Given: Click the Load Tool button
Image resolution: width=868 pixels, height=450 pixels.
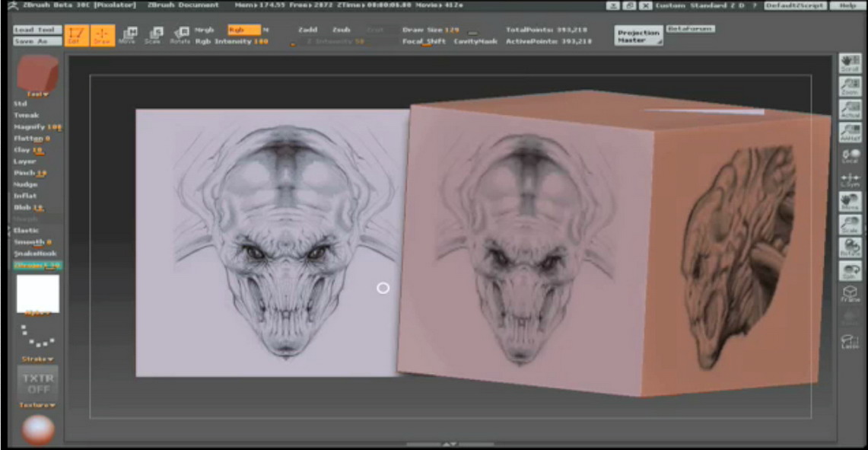Looking at the screenshot, I should coord(37,30).
